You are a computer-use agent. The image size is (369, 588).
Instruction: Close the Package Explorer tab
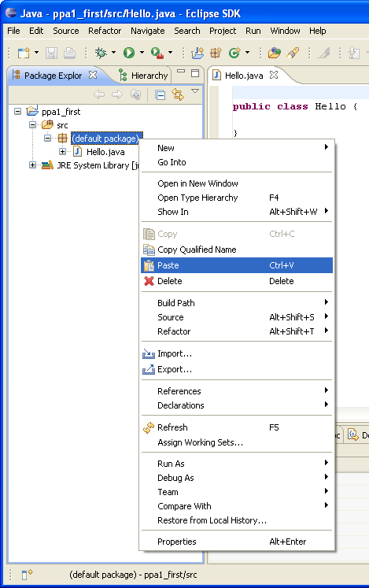click(93, 75)
